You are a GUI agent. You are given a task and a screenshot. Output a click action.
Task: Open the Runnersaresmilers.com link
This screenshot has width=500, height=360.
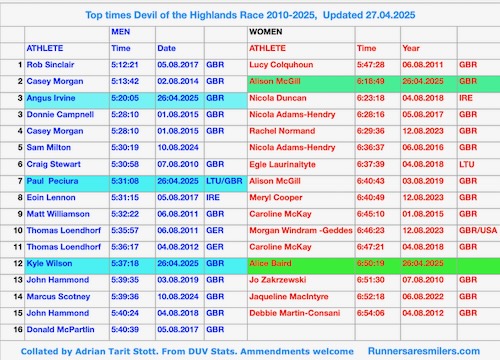click(x=424, y=351)
